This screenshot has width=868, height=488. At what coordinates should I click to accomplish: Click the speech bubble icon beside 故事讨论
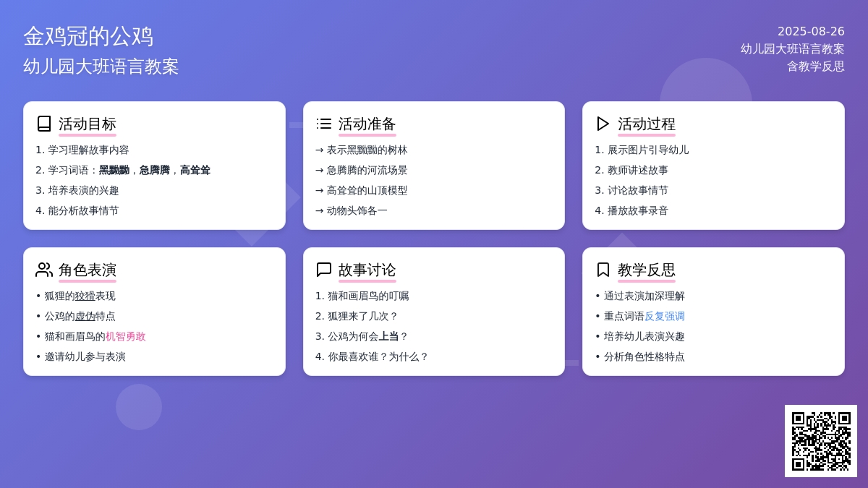click(x=324, y=270)
